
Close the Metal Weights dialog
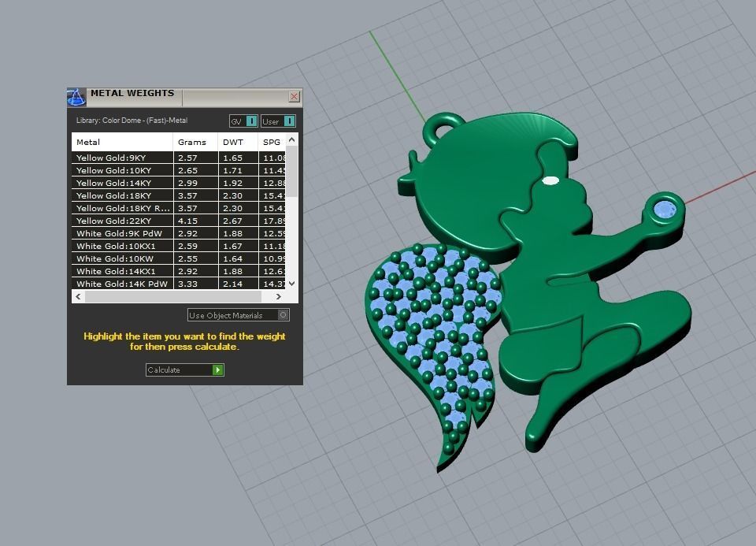click(294, 96)
